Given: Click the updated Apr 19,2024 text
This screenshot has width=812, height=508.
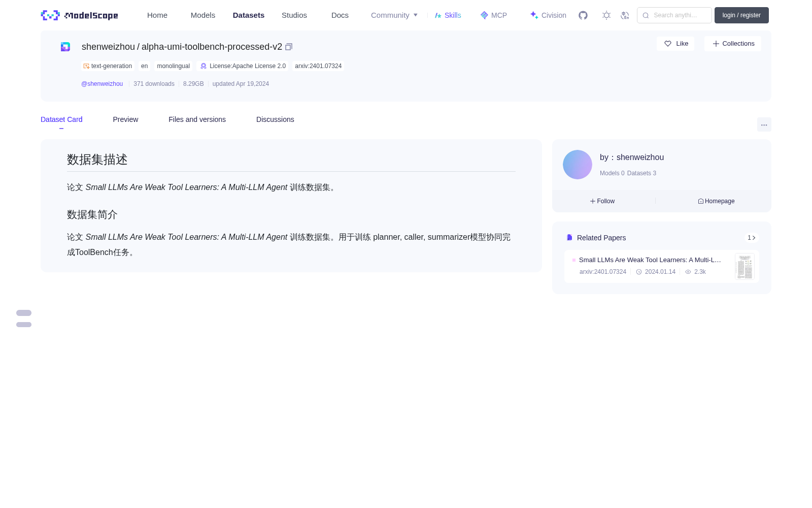Looking at the screenshot, I should [x=241, y=84].
